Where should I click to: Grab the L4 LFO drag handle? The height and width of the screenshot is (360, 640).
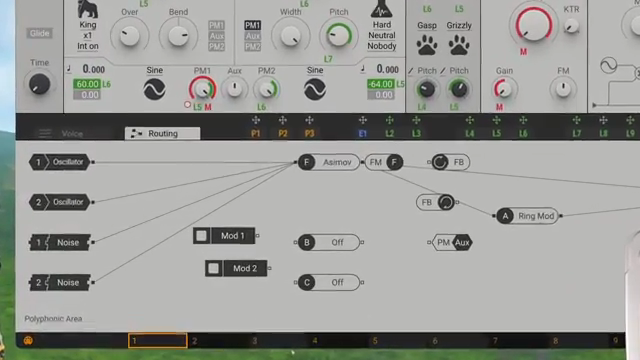(x=470, y=120)
